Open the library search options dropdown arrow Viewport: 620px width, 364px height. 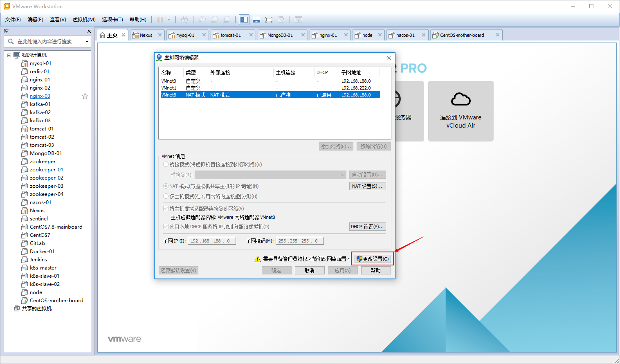(x=87, y=42)
